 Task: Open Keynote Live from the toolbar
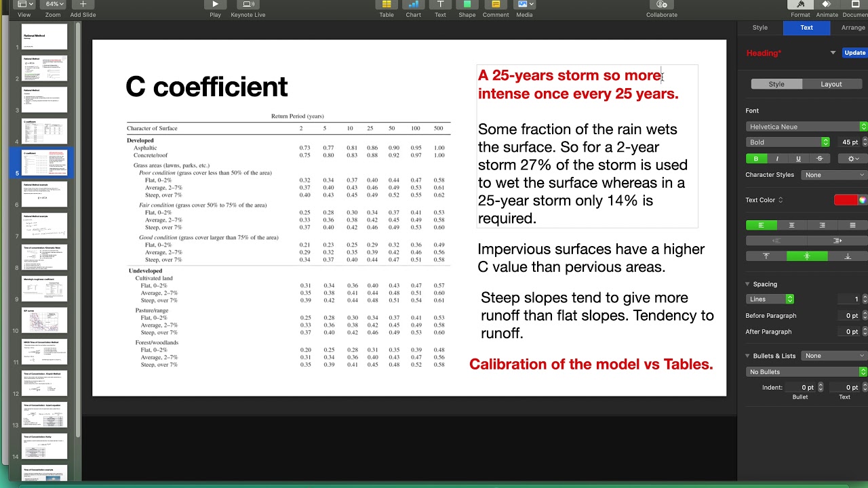(x=248, y=4)
